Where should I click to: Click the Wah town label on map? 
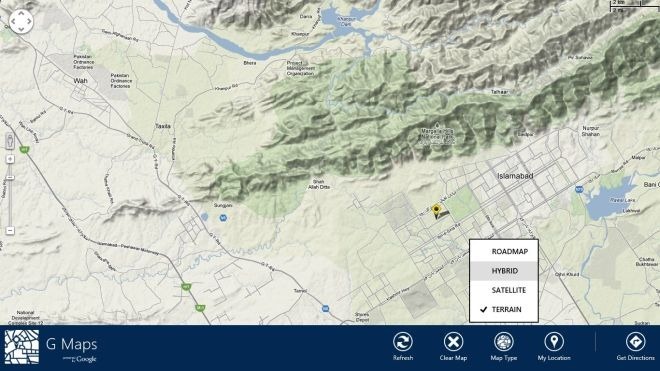click(80, 81)
